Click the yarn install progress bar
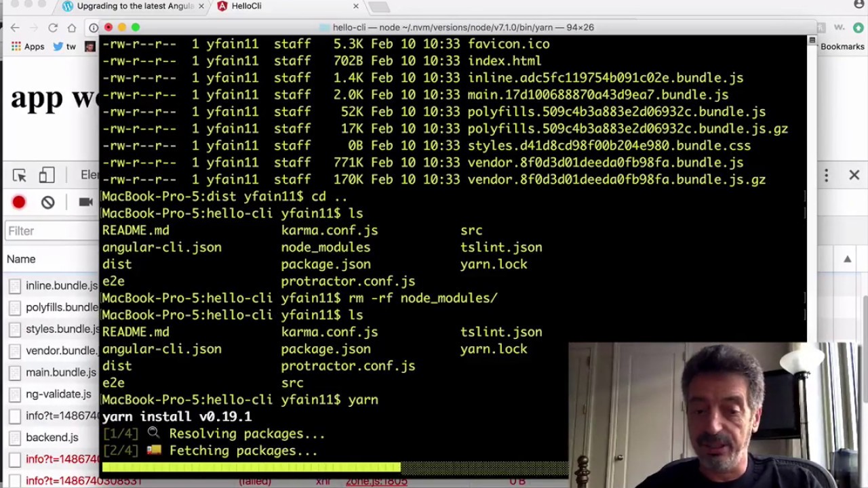Image resolution: width=868 pixels, height=488 pixels. coord(335,467)
